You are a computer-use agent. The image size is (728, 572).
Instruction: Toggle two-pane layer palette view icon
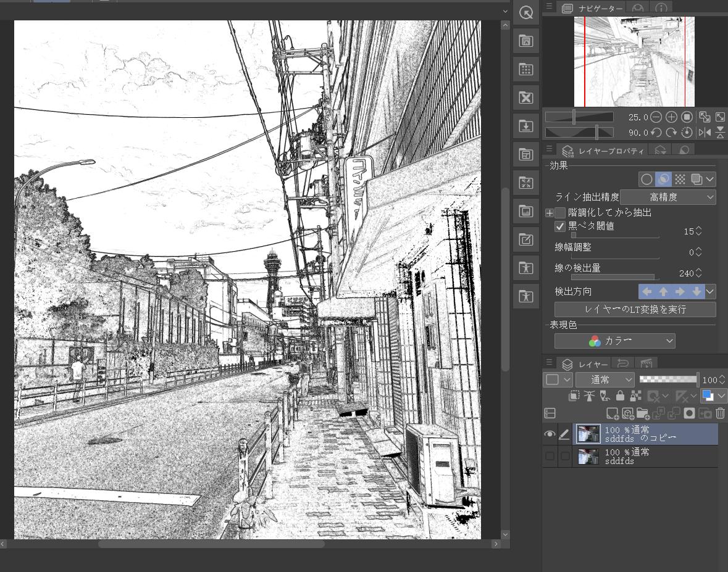(x=550, y=413)
